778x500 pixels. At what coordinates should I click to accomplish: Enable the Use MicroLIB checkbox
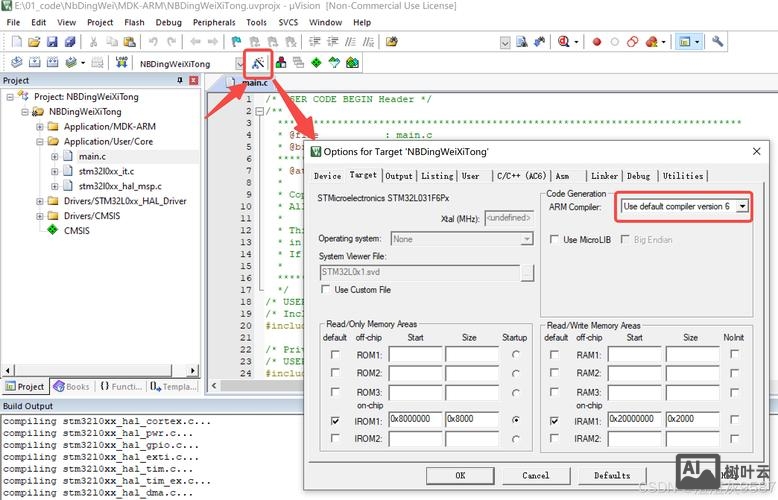pos(555,240)
